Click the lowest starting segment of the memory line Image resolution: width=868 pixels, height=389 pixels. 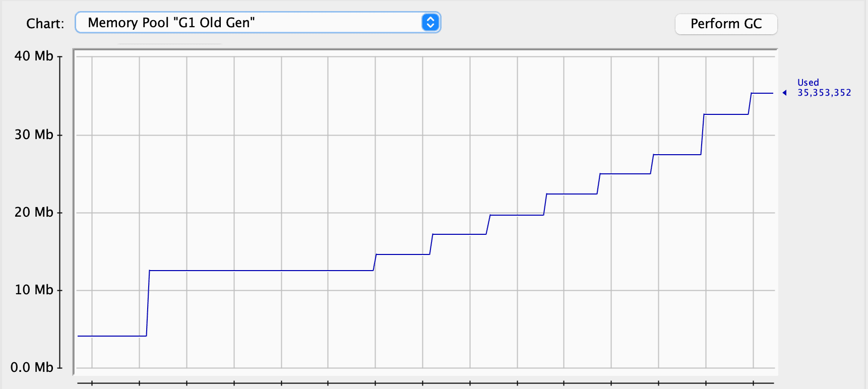[111, 336]
